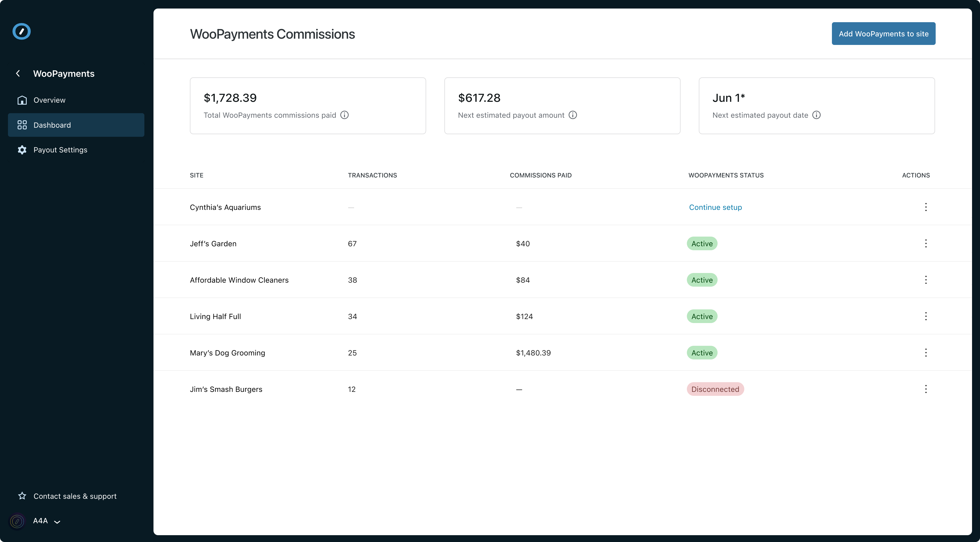Click the star icon for Contact sales

(x=22, y=496)
